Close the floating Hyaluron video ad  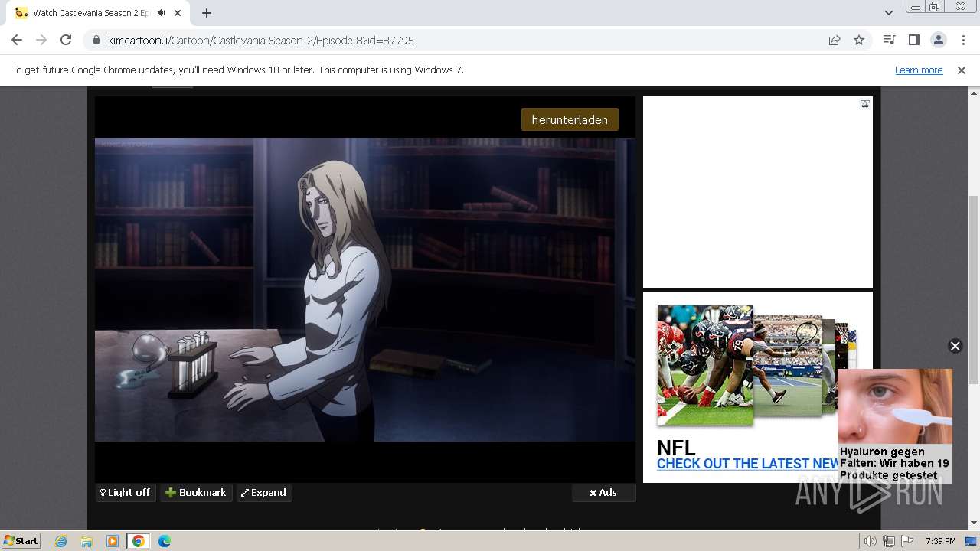click(955, 346)
